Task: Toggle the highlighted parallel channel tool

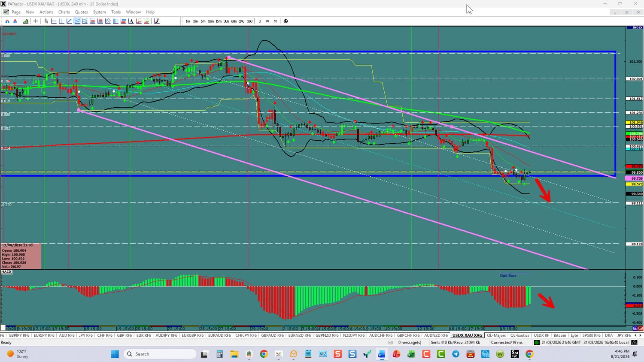Action: tap(77, 21)
